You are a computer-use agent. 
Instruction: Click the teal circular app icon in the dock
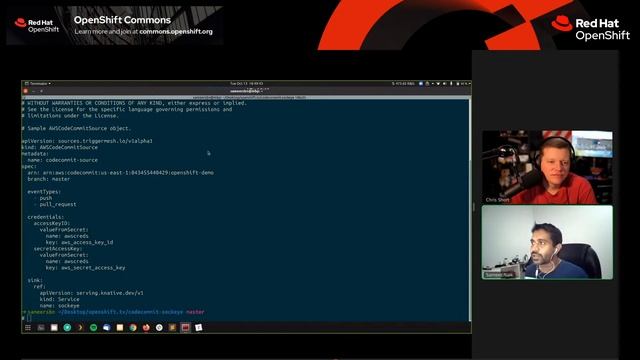(67, 327)
